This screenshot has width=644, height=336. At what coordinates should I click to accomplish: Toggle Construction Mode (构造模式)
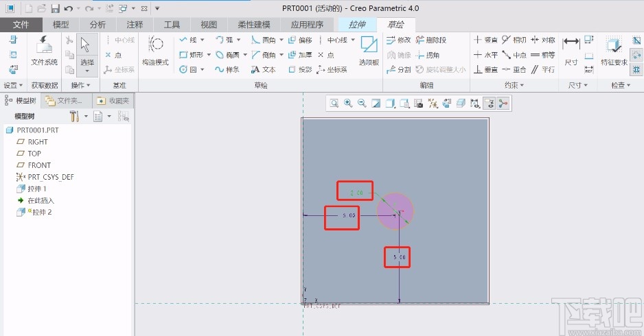coord(155,51)
